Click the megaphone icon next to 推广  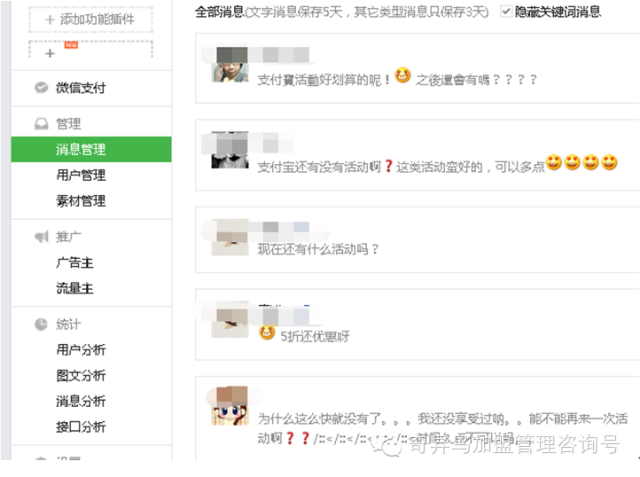pos(41,237)
